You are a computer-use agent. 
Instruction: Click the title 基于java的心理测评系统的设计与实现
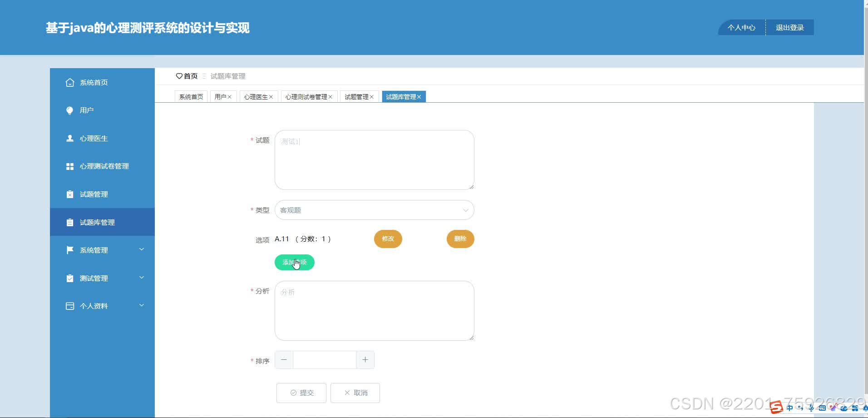[148, 28]
